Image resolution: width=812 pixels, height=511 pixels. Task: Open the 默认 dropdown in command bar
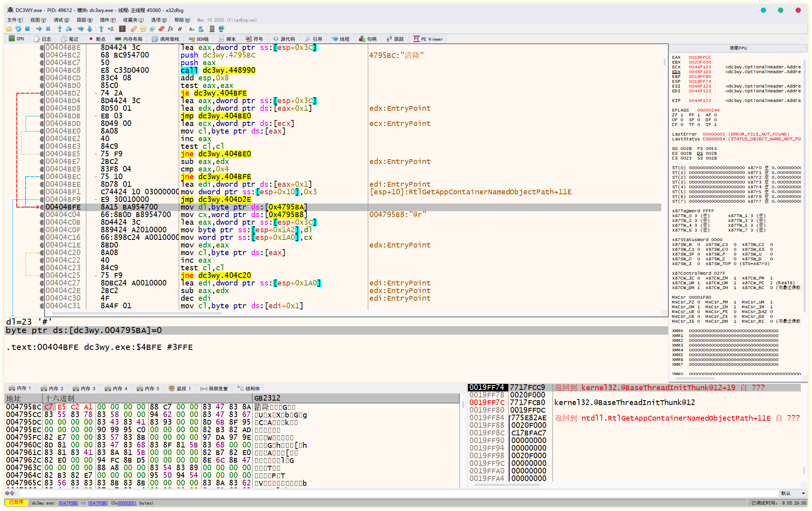pos(793,493)
